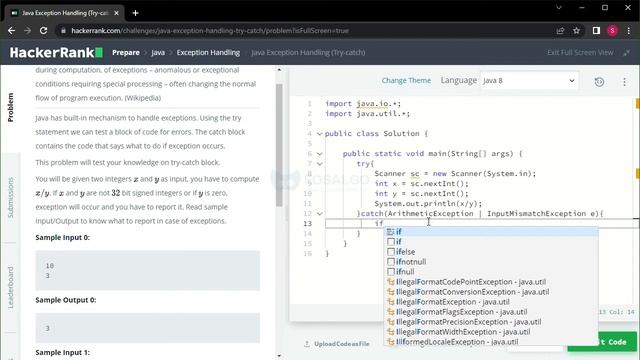Select the highlighted 'if' autocomplete suggestion
Viewport: 640px width, 360px height.
coord(491,231)
